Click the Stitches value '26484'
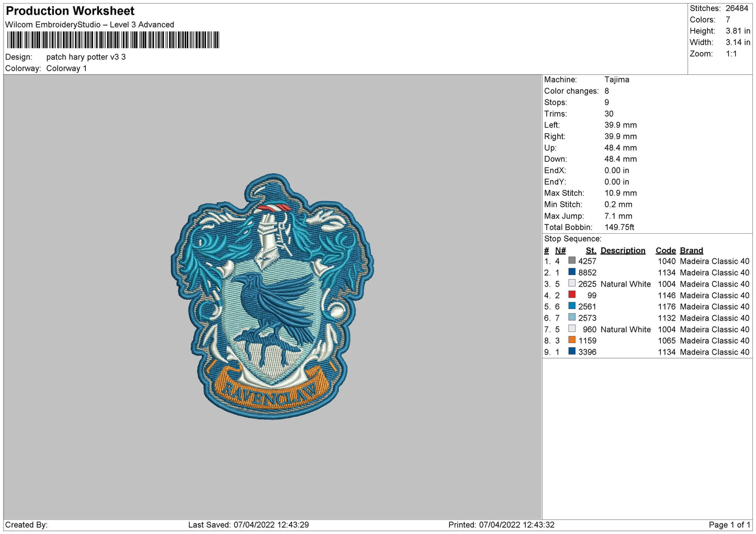Image resolution: width=756 pixels, height=534 pixels. coord(737,8)
